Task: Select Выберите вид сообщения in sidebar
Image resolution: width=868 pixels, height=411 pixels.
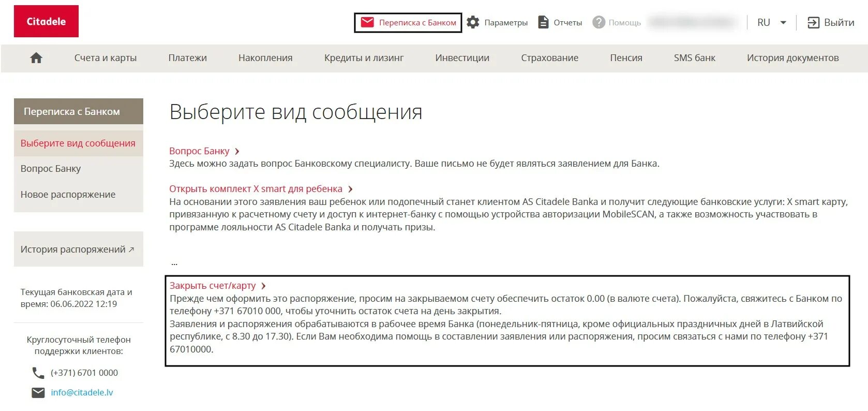Action: point(78,143)
